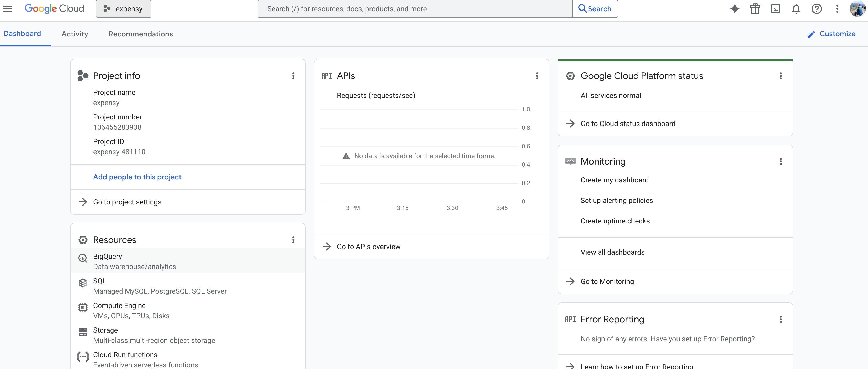Image resolution: width=868 pixels, height=369 pixels.
Task: Open Resources card three-dot menu
Action: point(293,240)
